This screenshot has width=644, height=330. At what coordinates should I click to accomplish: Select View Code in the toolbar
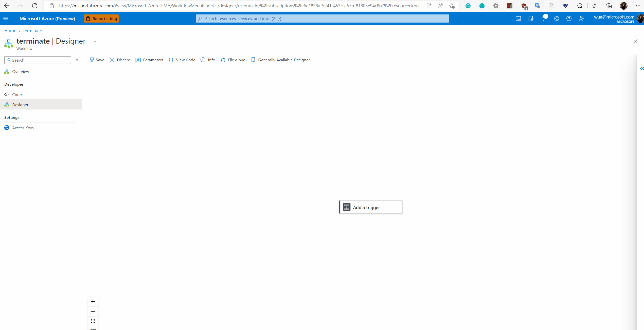click(x=182, y=60)
